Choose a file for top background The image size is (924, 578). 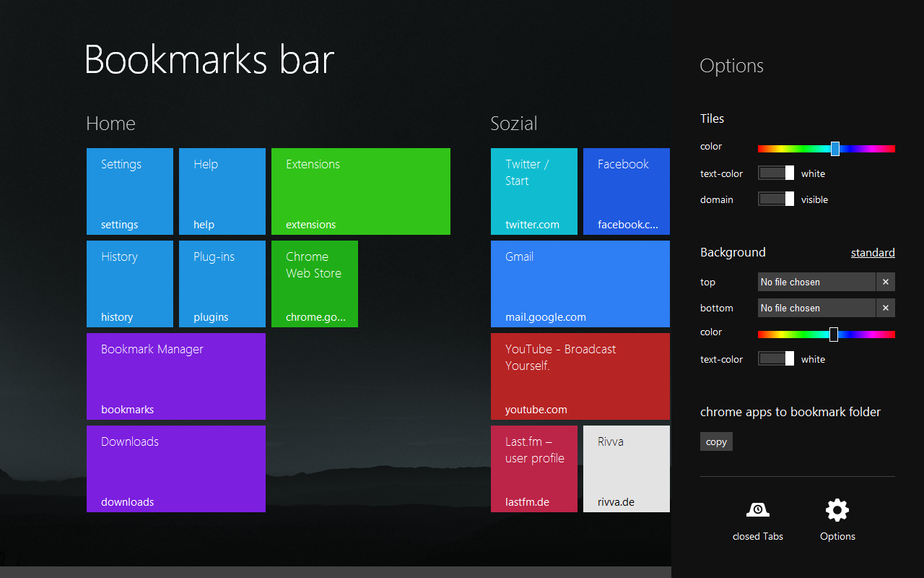tap(817, 282)
